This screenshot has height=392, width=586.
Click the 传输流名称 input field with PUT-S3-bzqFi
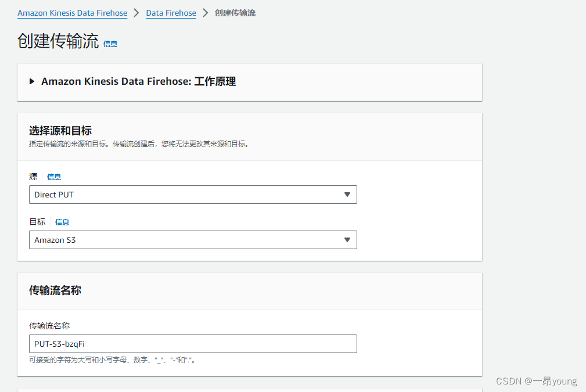tap(193, 344)
